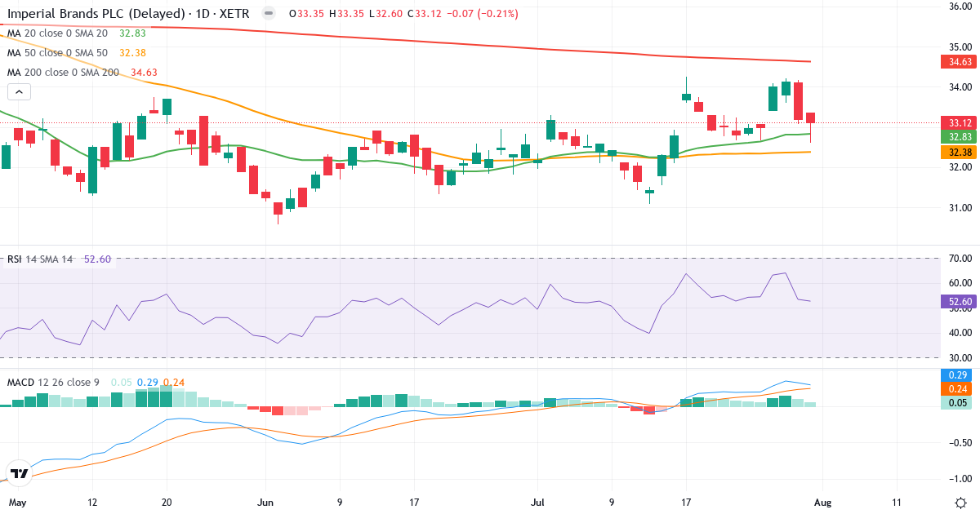This screenshot has height=514, width=980.
Task: Click the C33.12 close value in header
Action: pyautogui.click(x=425, y=14)
